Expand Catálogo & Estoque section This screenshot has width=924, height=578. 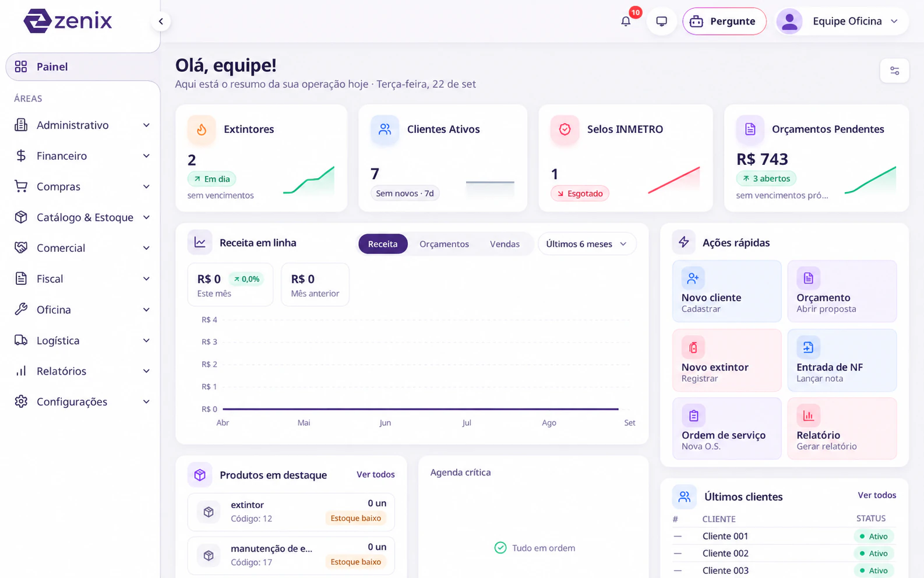(x=82, y=217)
